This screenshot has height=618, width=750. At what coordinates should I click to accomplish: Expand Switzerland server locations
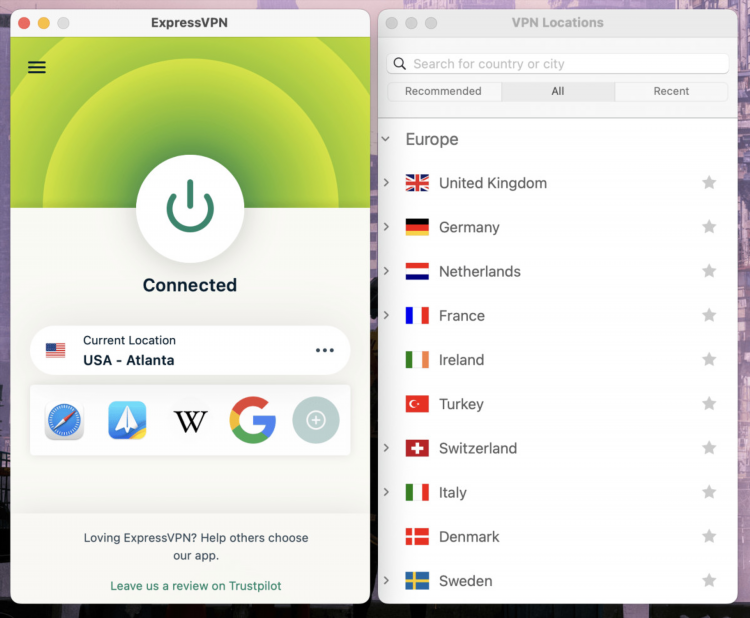(x=386, y=448)
